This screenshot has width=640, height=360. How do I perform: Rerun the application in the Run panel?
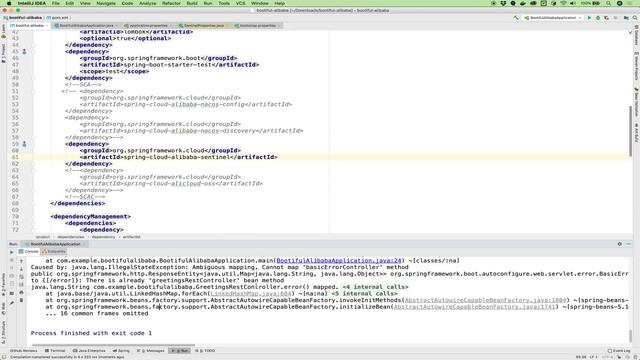(x=11, y=252)
